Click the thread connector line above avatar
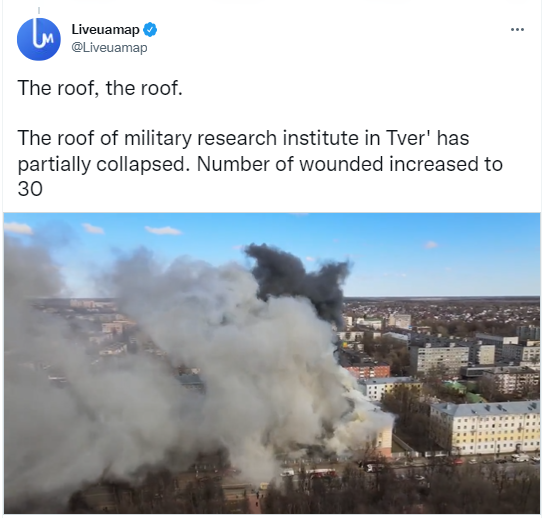The width and height of the screenshot is (548, 518). 39,11
